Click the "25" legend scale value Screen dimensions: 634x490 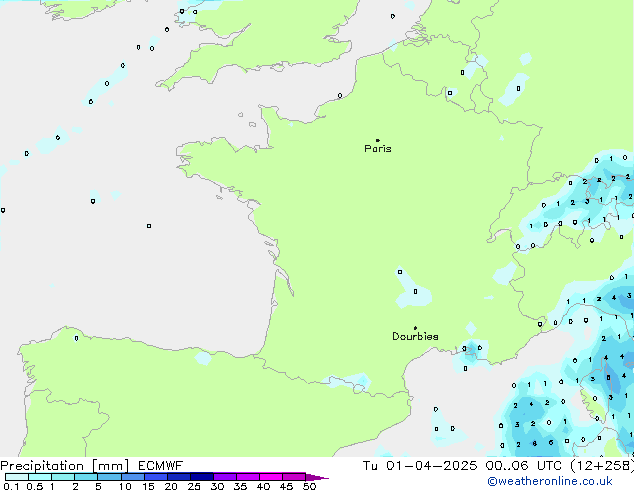194,486
